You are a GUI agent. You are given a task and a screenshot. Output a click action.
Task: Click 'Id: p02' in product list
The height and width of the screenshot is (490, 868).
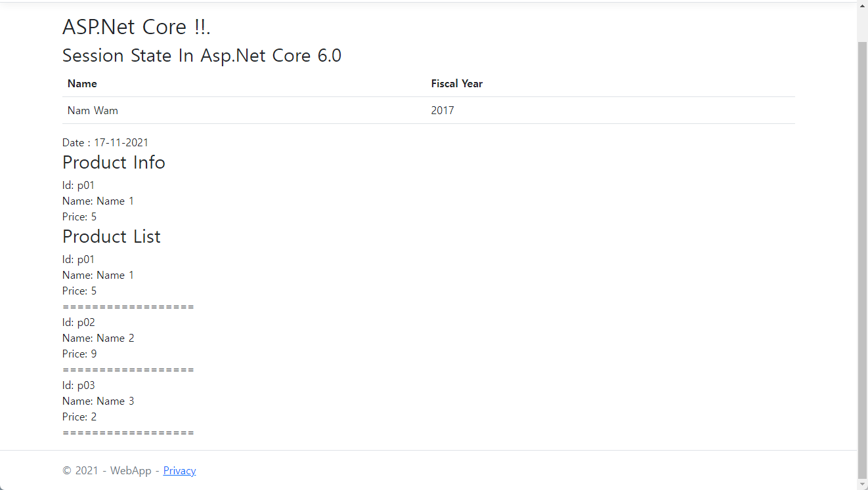(x=78, y=322)
